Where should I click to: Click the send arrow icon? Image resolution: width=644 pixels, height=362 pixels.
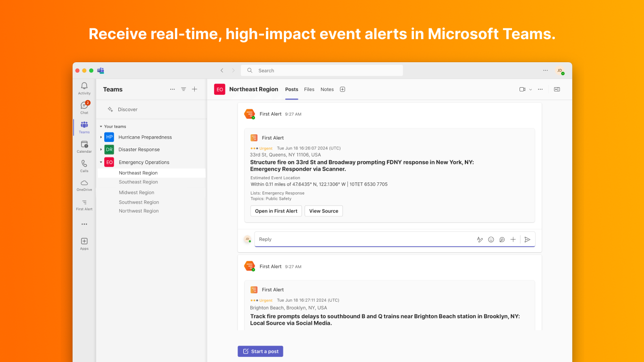[x=528, y=239]
